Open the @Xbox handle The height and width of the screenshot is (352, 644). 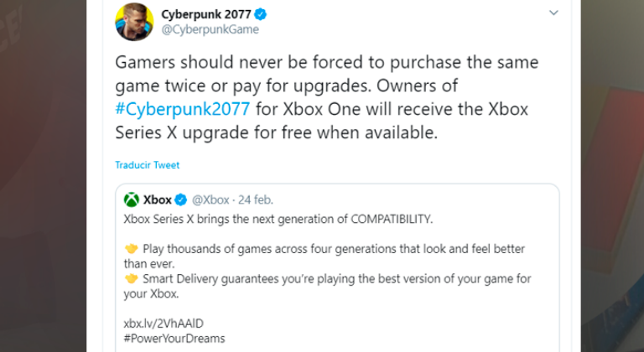[210, 199]
